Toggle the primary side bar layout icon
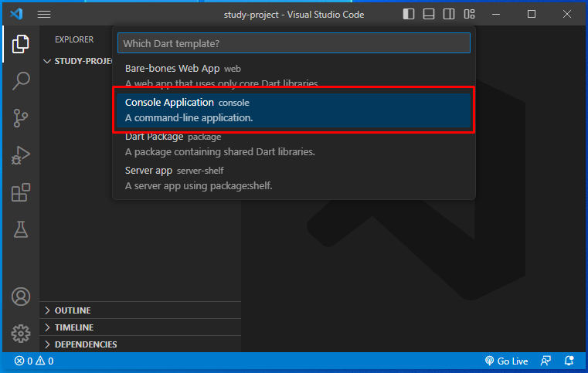 (x=409, y=14)
